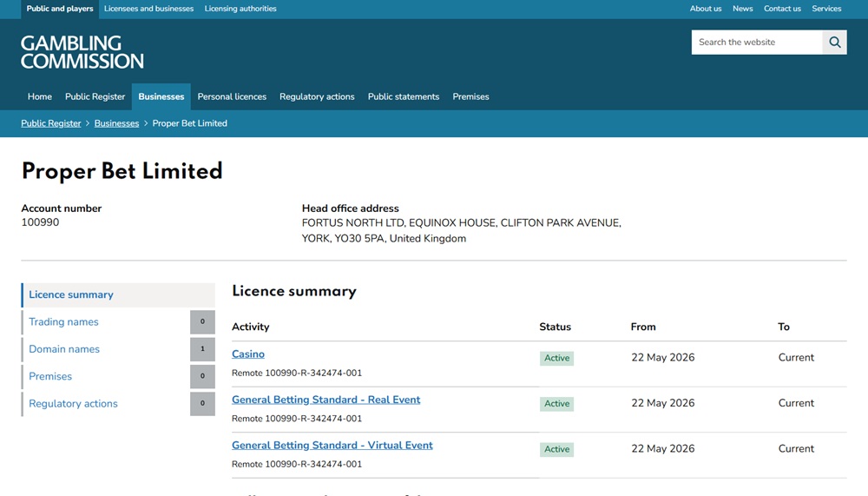The height and width of the screenshot is (496, 868).
Task: Open Domain names in side menu
Action: (64, 349)
